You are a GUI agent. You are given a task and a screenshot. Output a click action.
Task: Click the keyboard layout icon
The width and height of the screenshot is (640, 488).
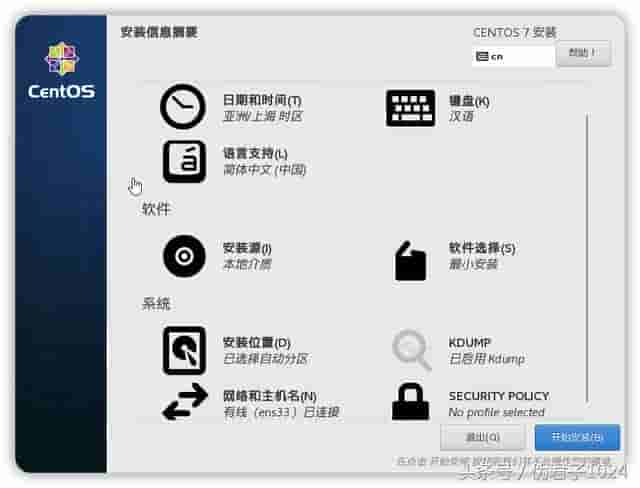410,108
